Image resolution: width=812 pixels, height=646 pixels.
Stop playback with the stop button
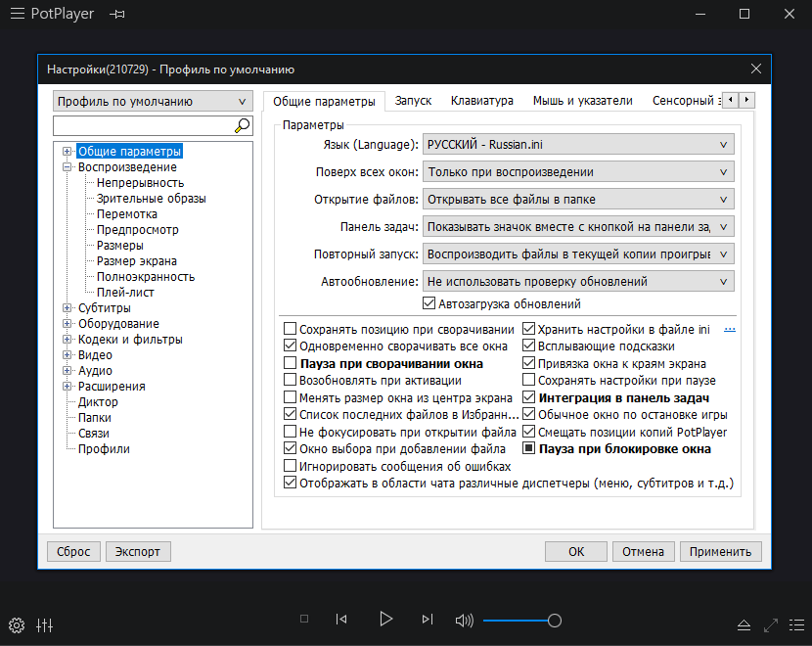(304, 619)
